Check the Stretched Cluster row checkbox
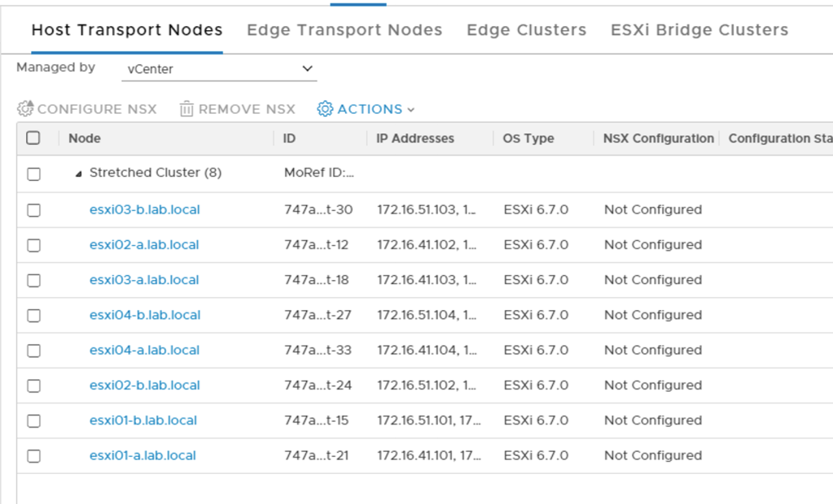The image size is (833, 504). tap(33, 173)
